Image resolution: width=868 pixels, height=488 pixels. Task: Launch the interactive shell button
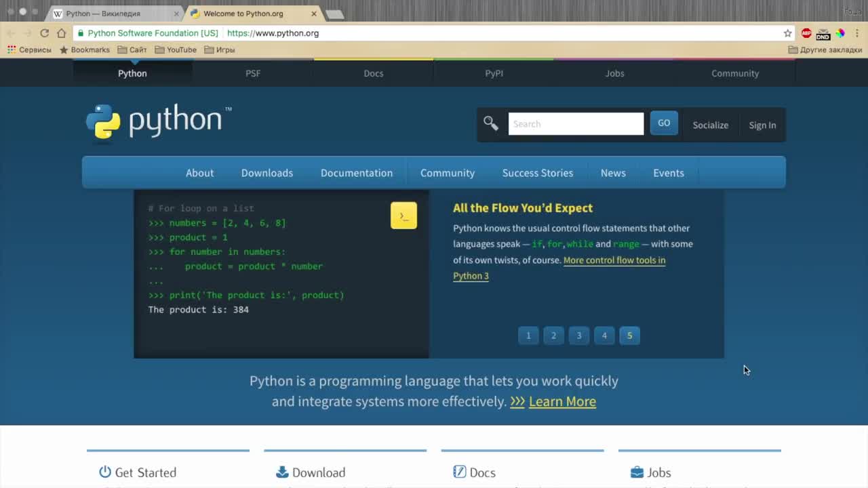pyautogui.click(x=403, y=216)
